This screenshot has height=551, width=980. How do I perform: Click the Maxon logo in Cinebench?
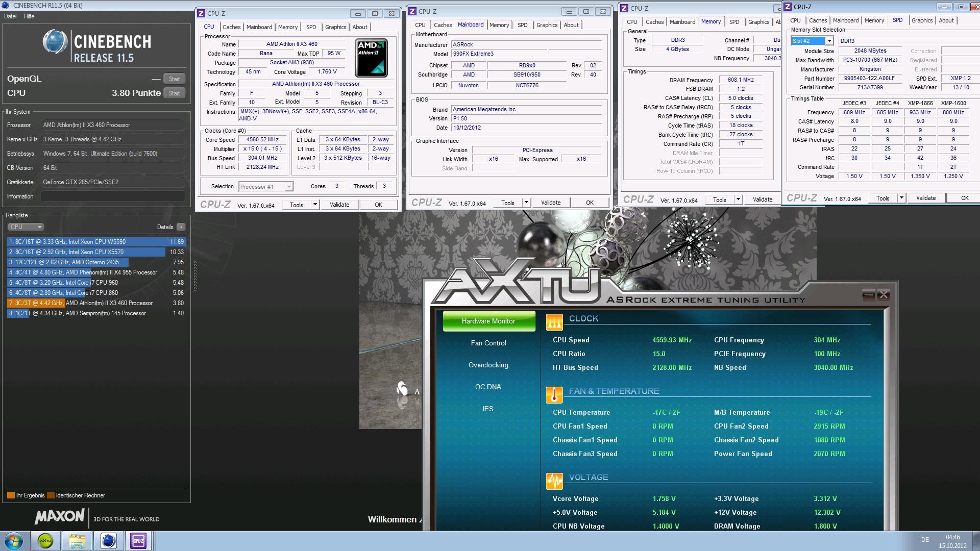pyautogui.click(x=59, y=517)
